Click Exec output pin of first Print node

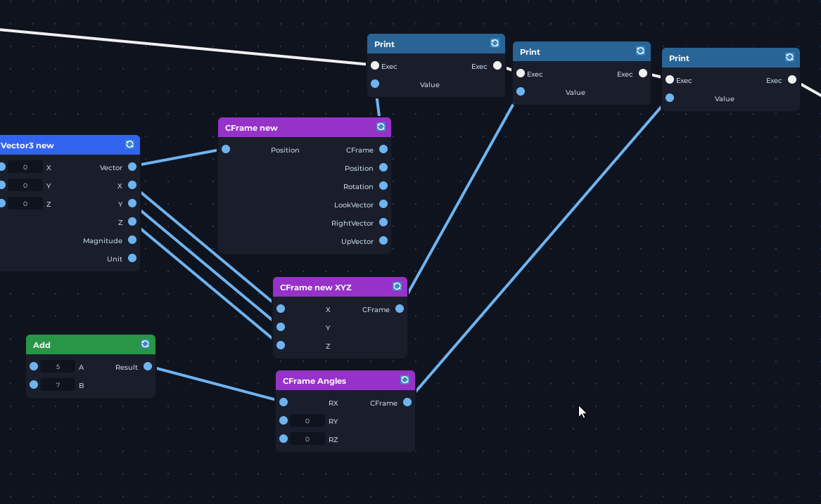[x=497, y=65]
